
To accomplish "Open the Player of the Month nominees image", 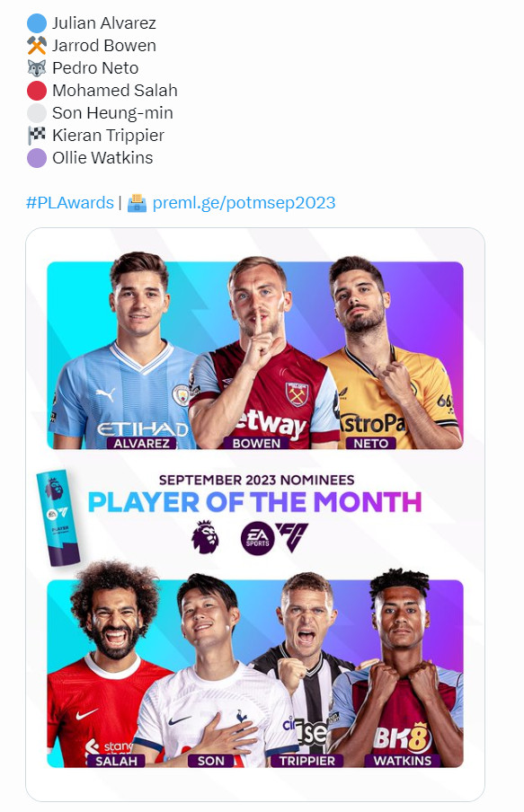I will 255,514.
